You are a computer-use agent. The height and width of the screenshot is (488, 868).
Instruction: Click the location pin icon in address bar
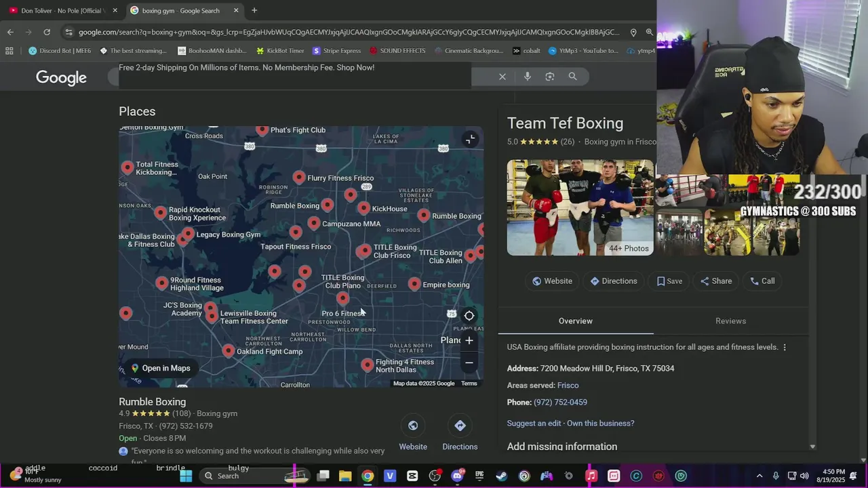pyautogui.click(x=633, y=32)
